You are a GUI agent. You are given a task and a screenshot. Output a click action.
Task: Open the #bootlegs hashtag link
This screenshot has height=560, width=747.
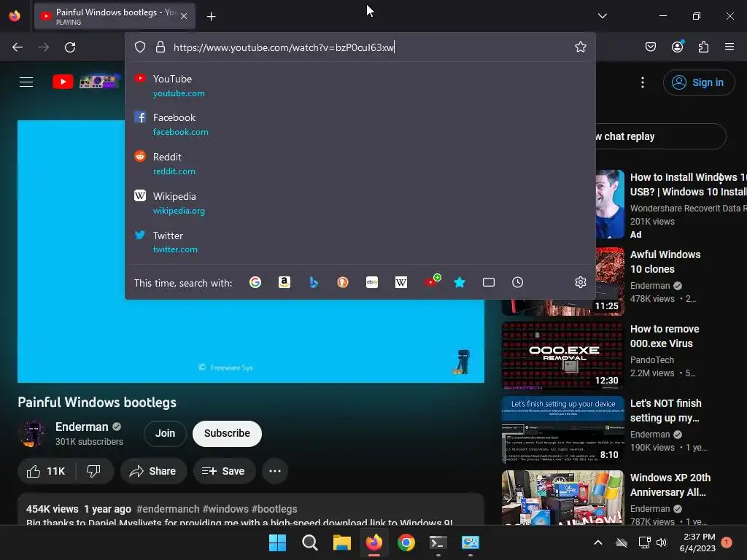click(x=274, y=509)
